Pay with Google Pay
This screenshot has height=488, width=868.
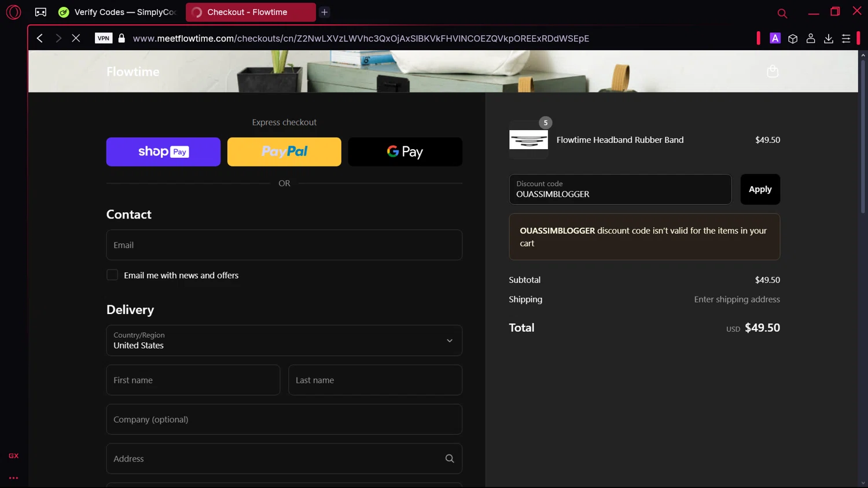point(405,151)
